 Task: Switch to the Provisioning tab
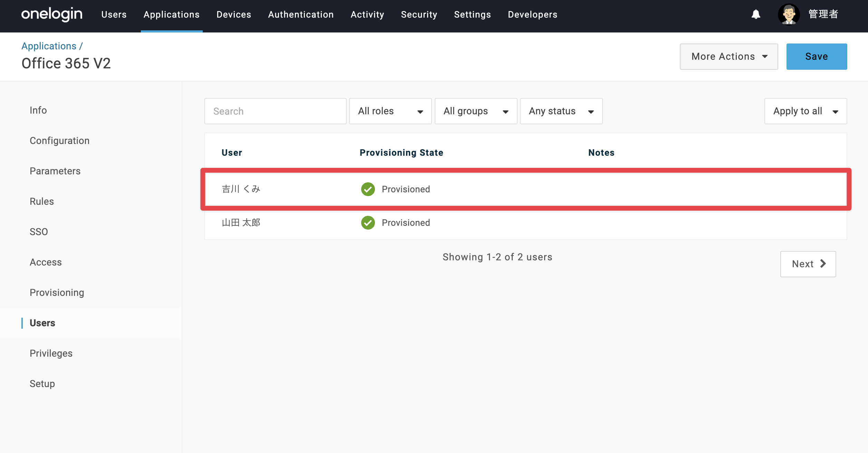[x=57, y=292]
